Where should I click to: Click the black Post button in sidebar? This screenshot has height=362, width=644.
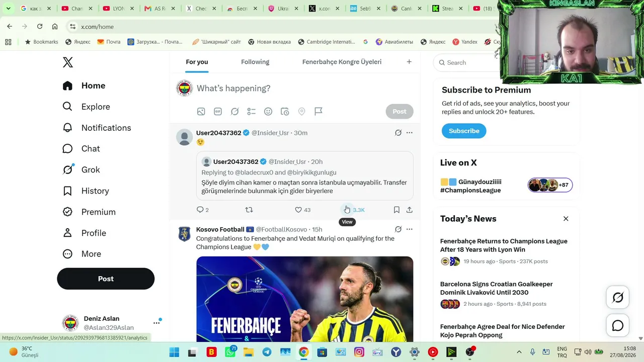[106, 279]
